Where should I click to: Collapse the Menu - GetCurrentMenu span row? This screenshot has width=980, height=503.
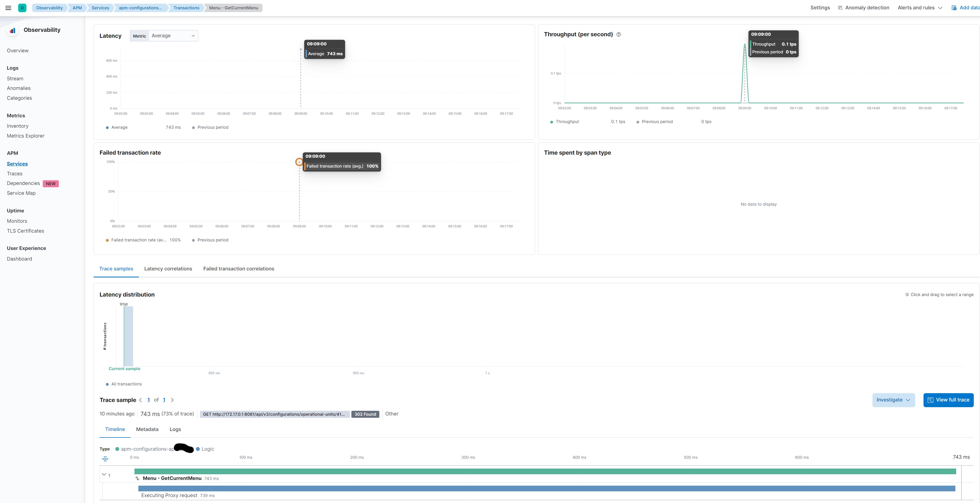point(104,475)
